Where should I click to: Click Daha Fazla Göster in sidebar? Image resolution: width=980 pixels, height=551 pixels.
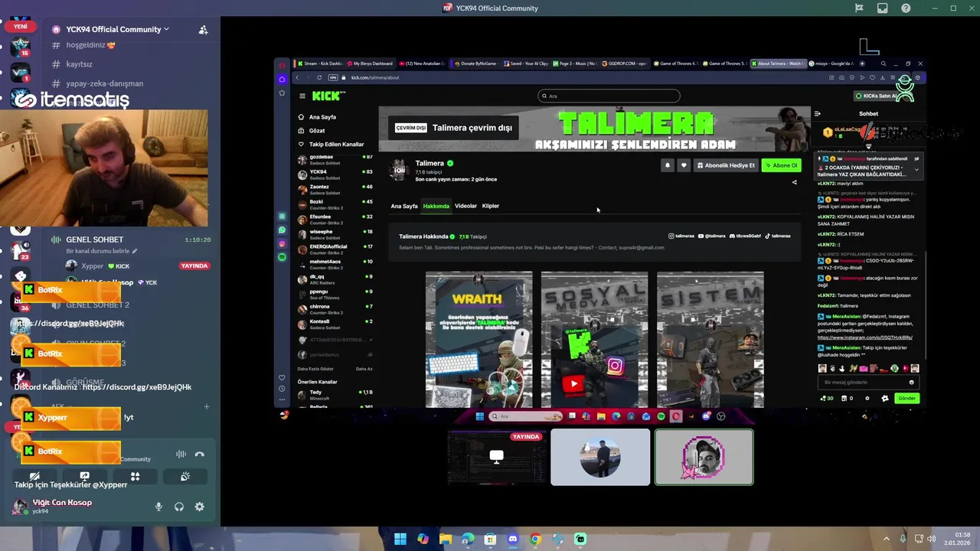(x=315, y=369)
